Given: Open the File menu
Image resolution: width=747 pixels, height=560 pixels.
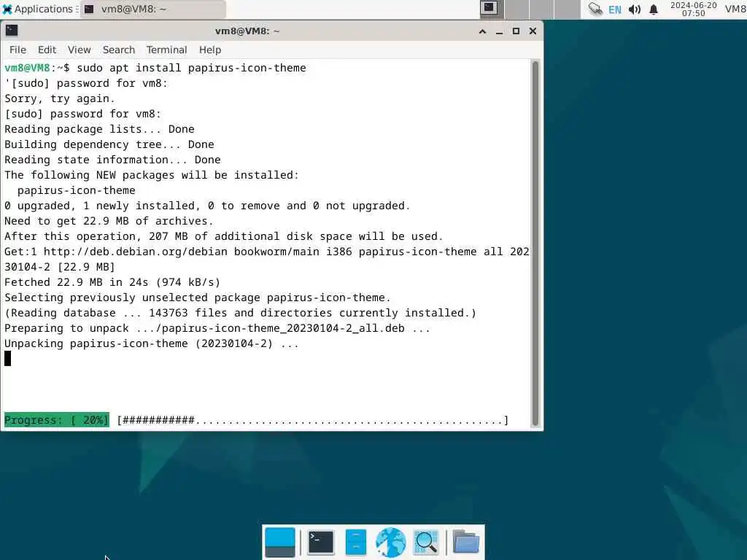Looking at the screenshot, I should pyautogui.click(x=18, y=50).
